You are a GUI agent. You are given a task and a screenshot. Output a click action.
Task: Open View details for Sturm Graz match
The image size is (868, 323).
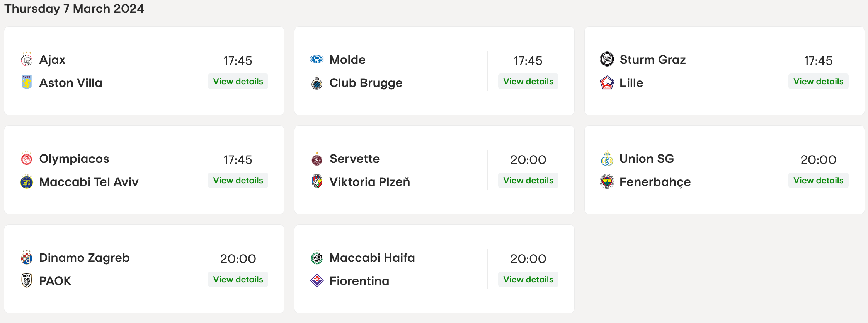[818, 82]
